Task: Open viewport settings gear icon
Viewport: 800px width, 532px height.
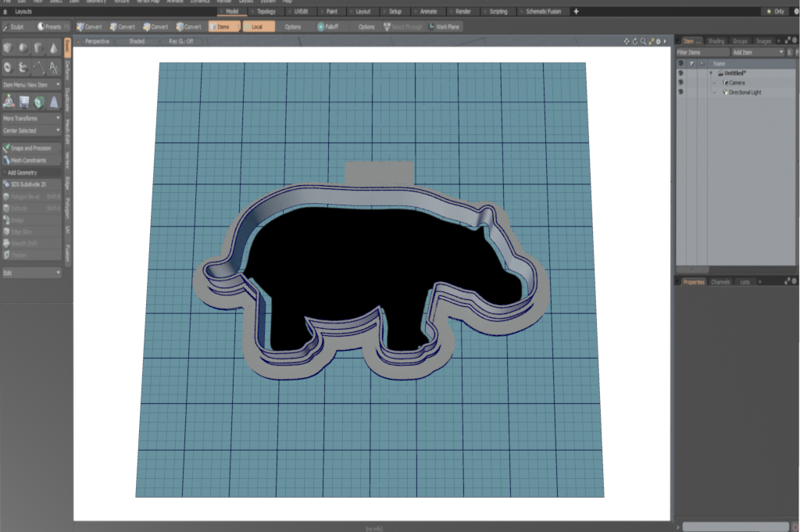Action: coord(658,41)
